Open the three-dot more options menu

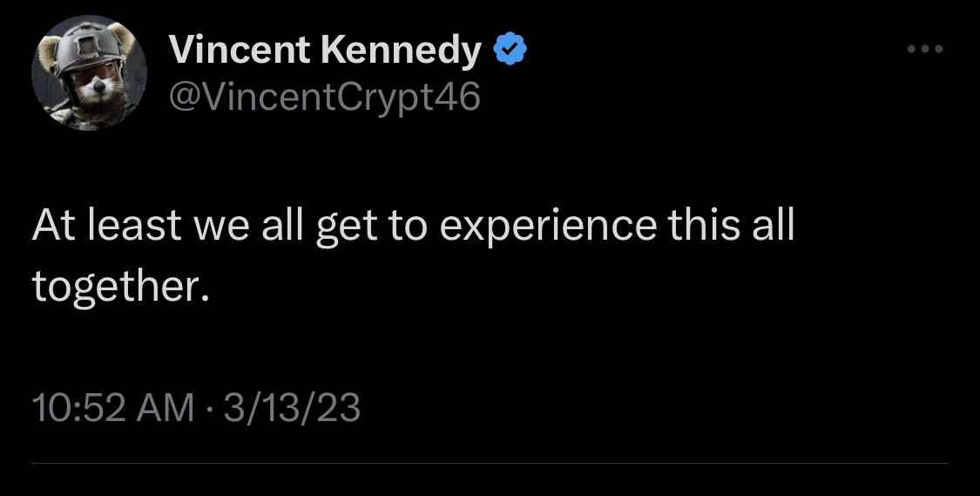(924, 49)
